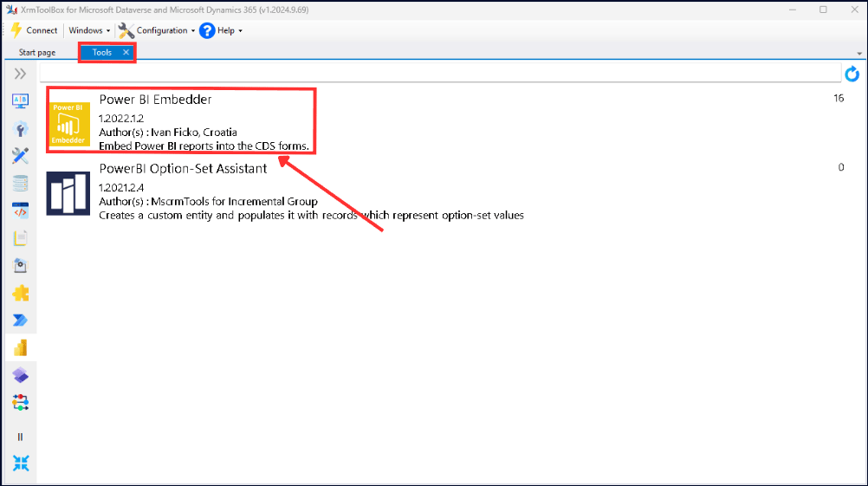Click the XrmToolBox title bar app icon
Viewport: 868px width, 486px height.
tap(11, 10)
